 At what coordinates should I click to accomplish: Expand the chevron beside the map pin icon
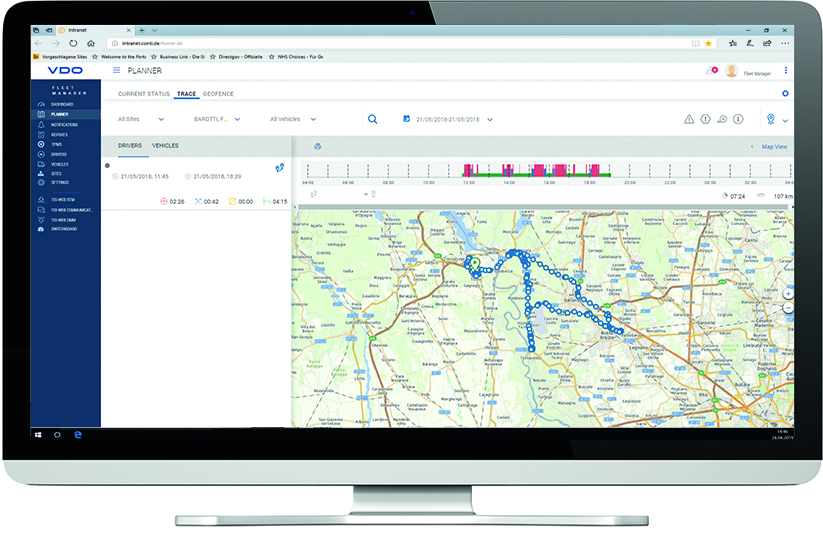(x=785, y=120)
